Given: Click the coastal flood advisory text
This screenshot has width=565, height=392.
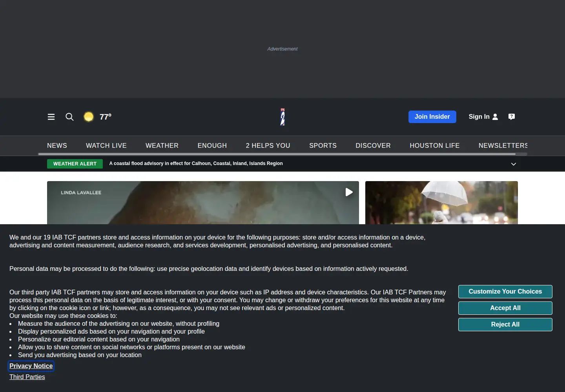Looking at the screenshot, I should pyautogui.click(x=196, y=163).
